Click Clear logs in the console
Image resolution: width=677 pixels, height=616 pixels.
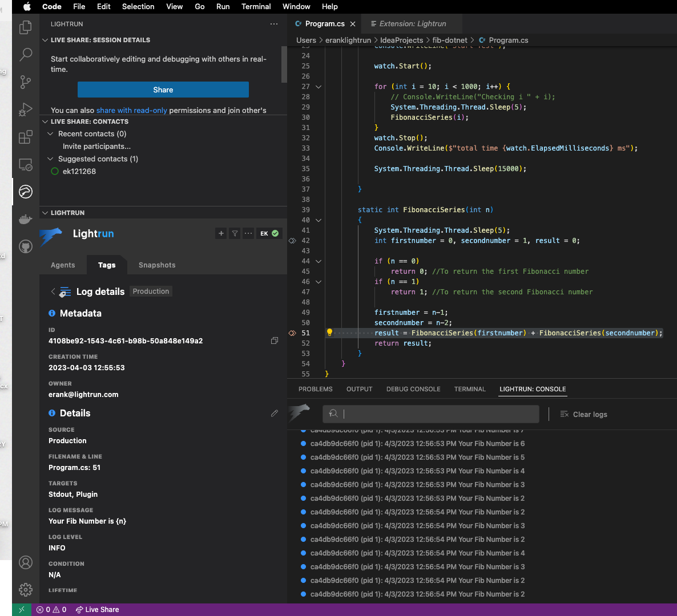click(x=584, y=415)
